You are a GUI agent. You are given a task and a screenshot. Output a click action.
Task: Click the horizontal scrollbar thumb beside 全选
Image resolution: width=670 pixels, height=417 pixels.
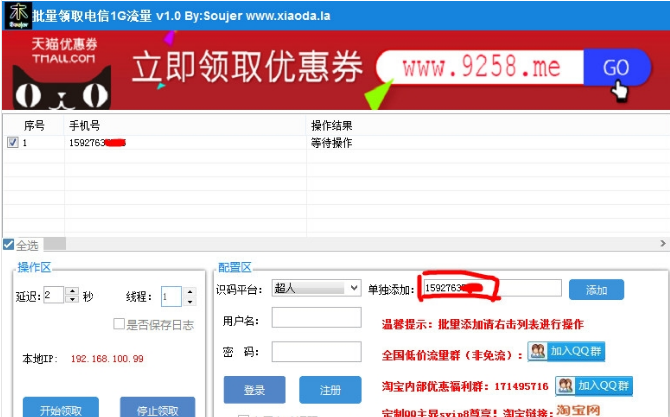55,244
